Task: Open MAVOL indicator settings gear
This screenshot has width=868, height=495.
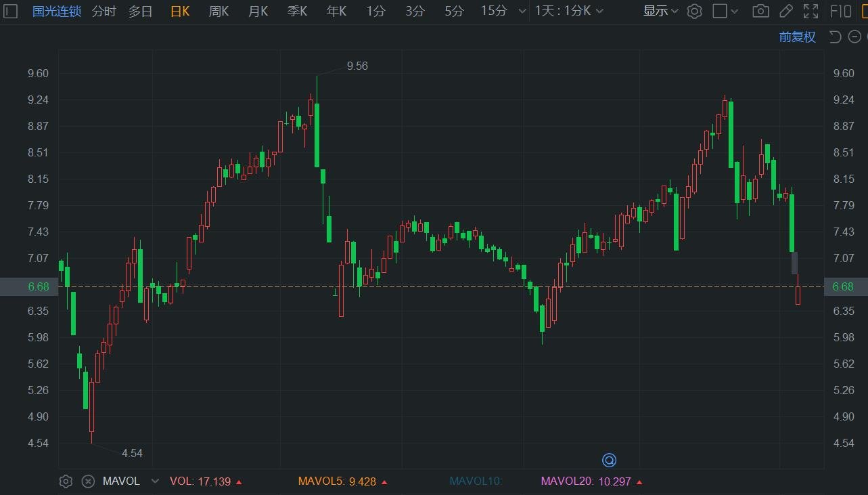Action: 66,481
